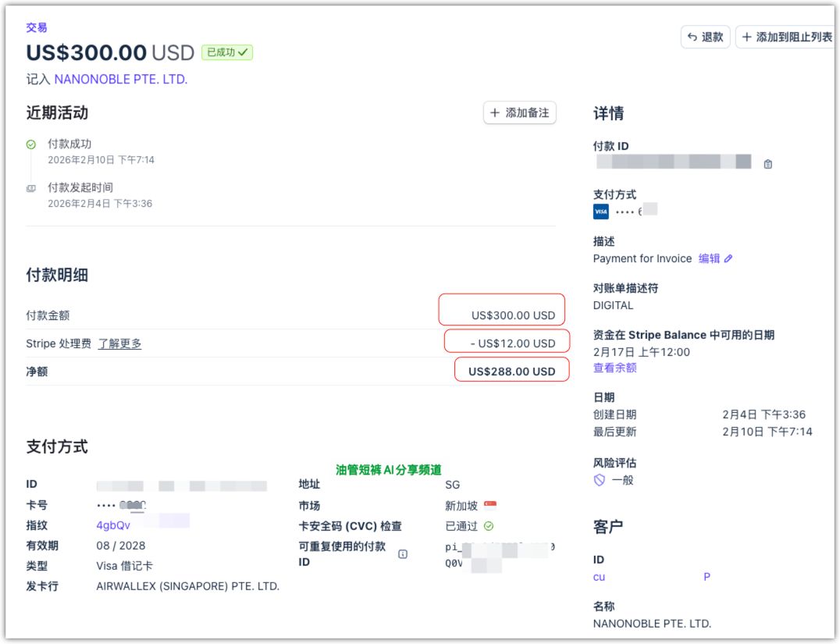Click 了解更多 next to Stripe 处理费
The height and width of the screenshot is (644, 840).
[x=121, y=343]
